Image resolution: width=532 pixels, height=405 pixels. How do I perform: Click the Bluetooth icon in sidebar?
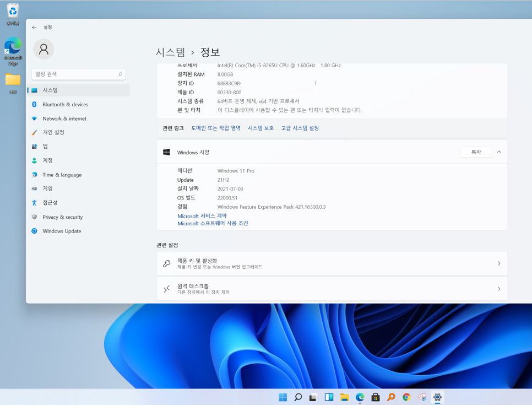34,105
